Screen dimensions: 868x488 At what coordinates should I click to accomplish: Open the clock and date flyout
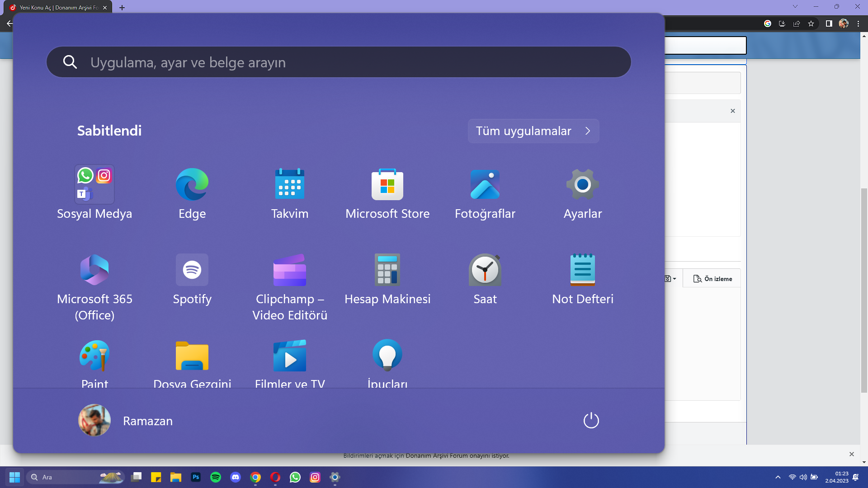coord(836,477)
